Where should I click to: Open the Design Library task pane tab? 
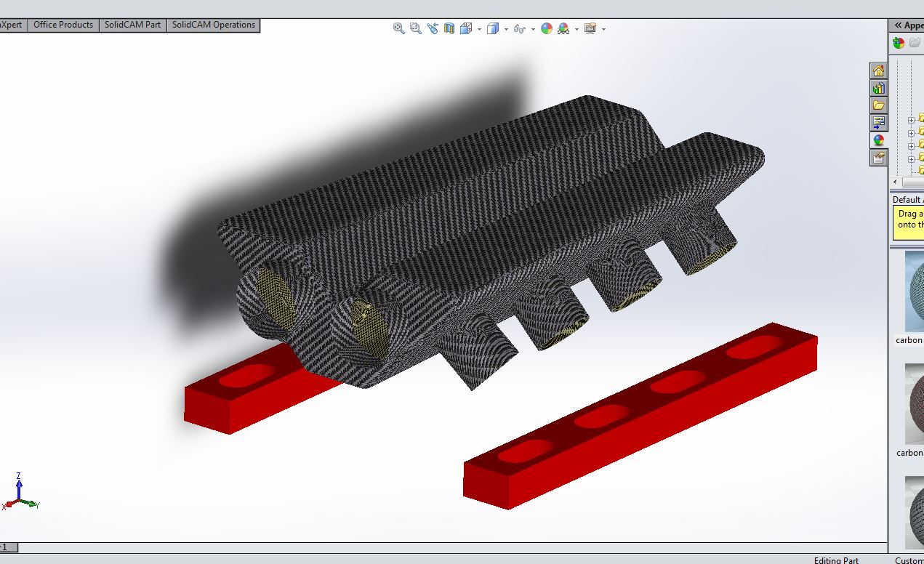click(x=878, y=88)
